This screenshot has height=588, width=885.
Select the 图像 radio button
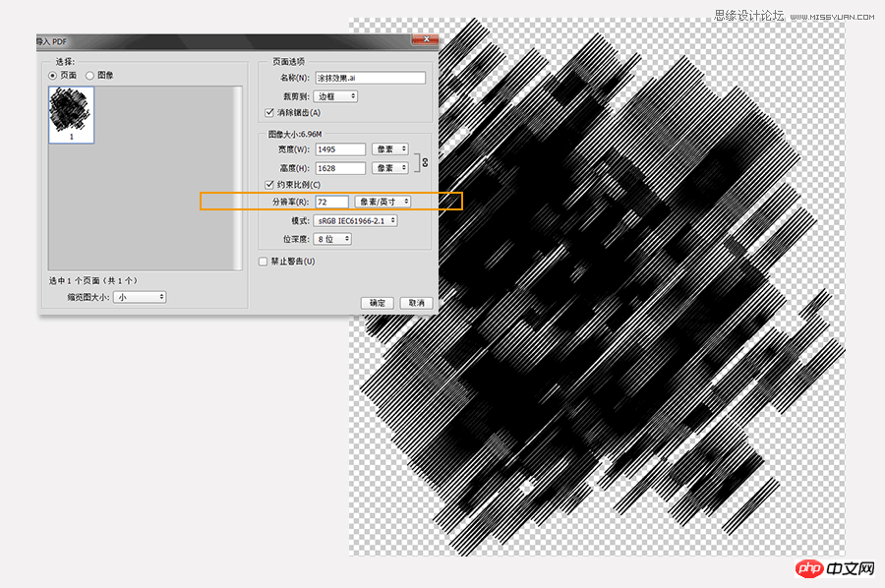(89, 76)
